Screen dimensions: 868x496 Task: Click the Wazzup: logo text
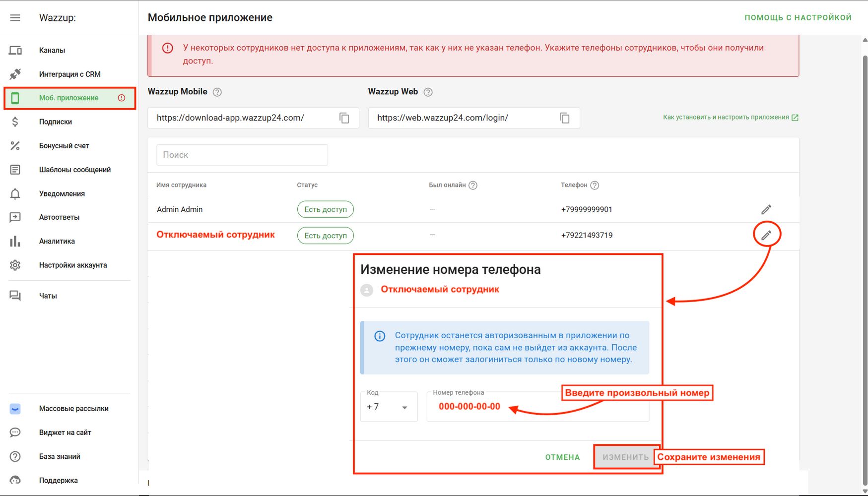[58, 18]
